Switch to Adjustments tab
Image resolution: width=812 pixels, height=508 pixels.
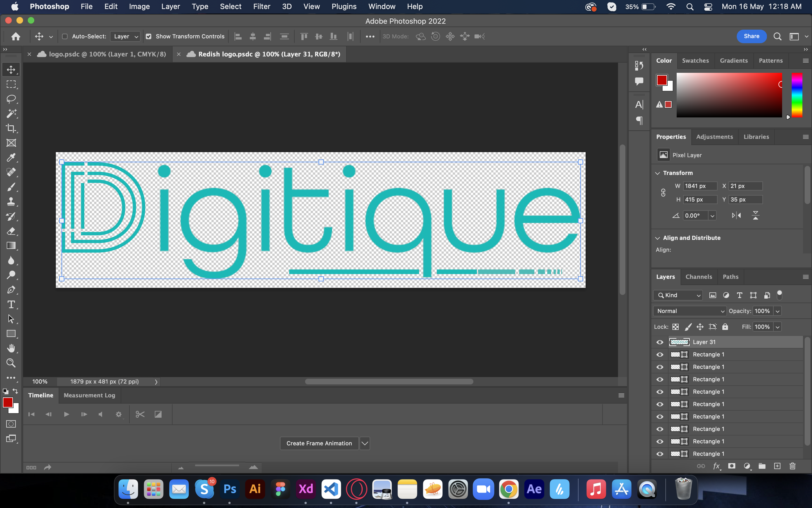[714, 137]
